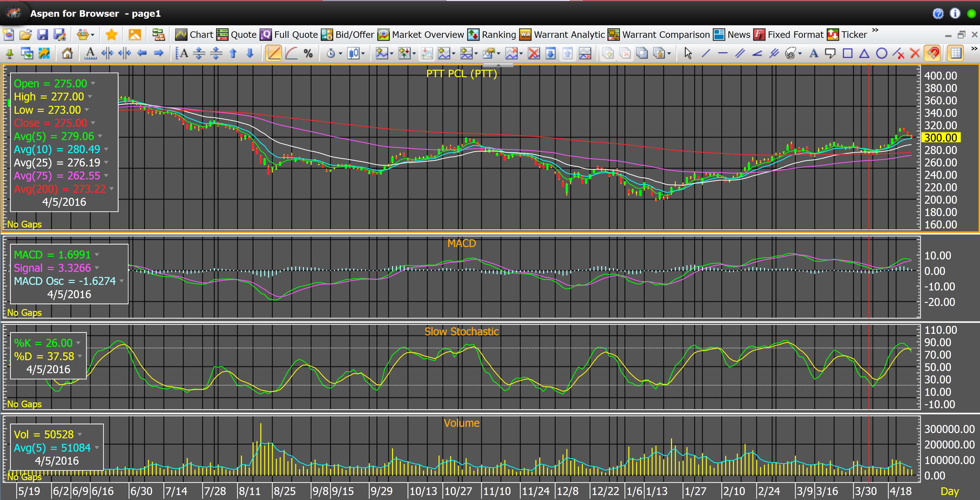Click the blue down arrow icon

250,53
